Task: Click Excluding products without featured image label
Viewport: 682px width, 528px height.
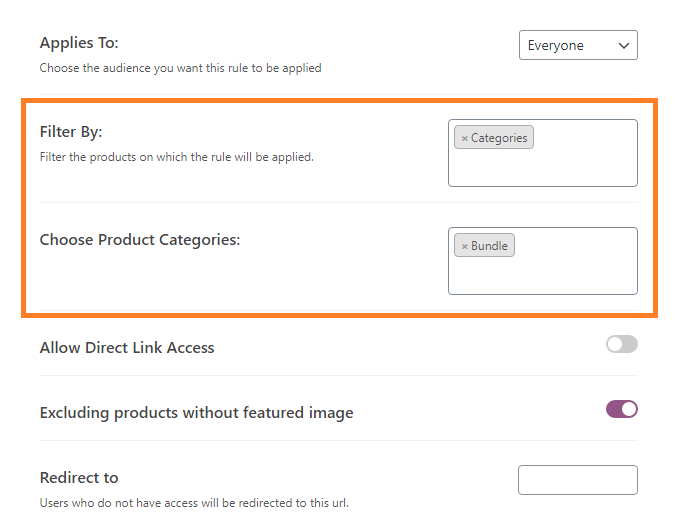Action: (x=197, y=412)
